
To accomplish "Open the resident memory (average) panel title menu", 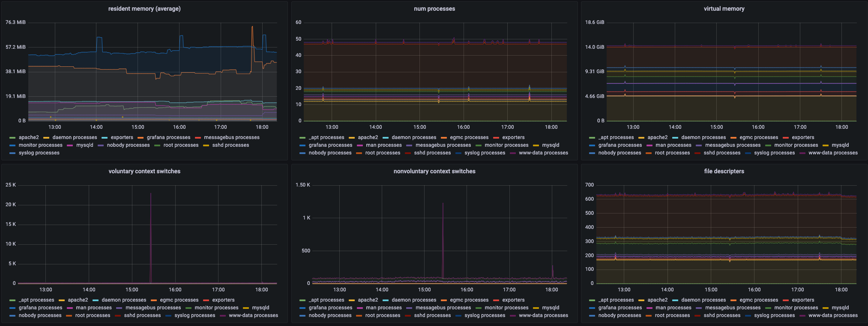I will coord(144,9).
